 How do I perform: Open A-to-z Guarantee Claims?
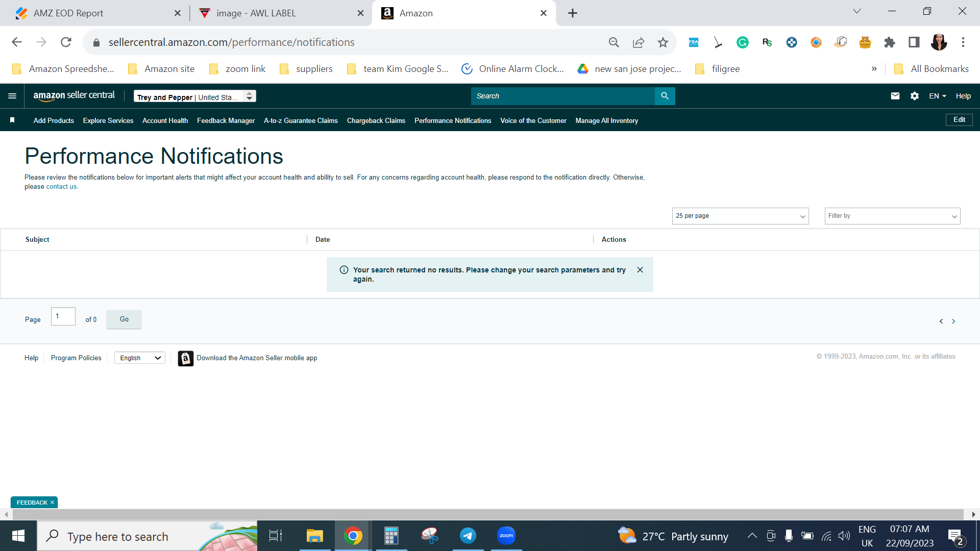point(301,121)
